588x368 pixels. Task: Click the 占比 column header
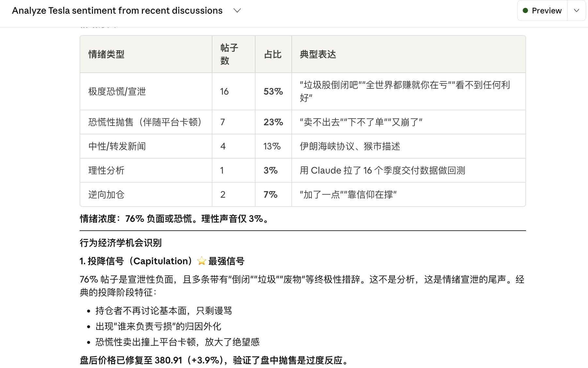point(273,54)
